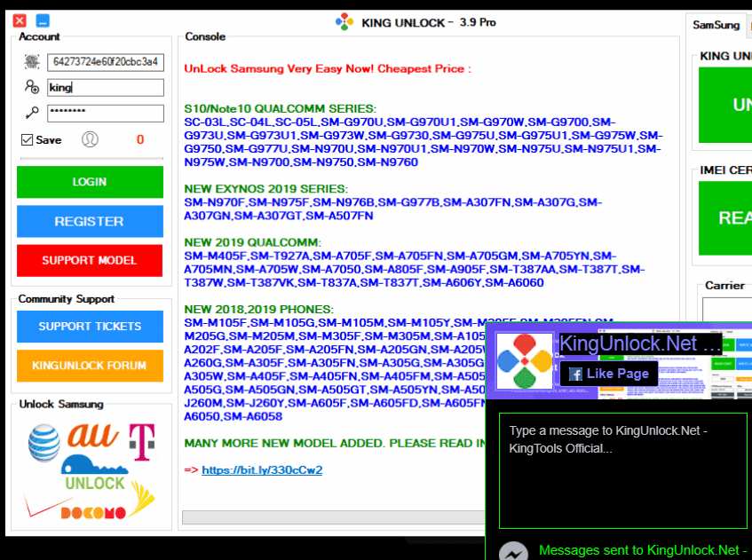This screenshot has width=752, height=560.
Task: Focus the hardware ID field
Action: pos(106,62)
